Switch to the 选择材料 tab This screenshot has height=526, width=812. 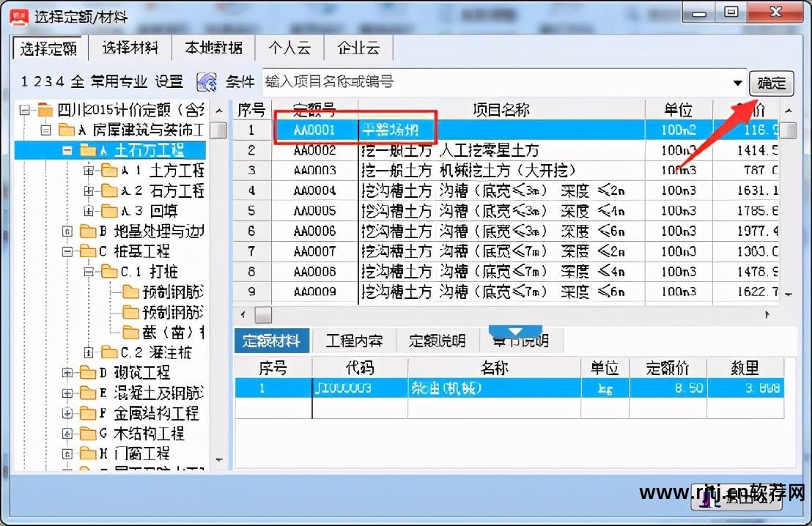pos(130,48)
